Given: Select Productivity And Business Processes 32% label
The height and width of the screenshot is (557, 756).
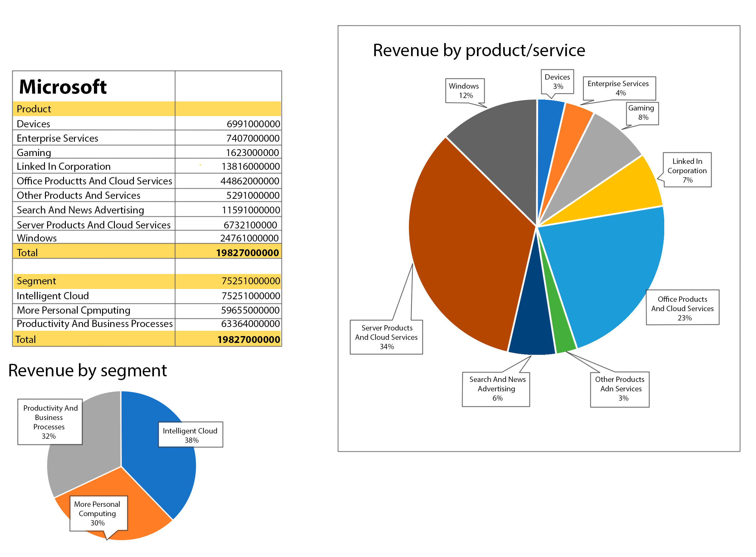Looking at the screenshot, I should click(50, 422).
